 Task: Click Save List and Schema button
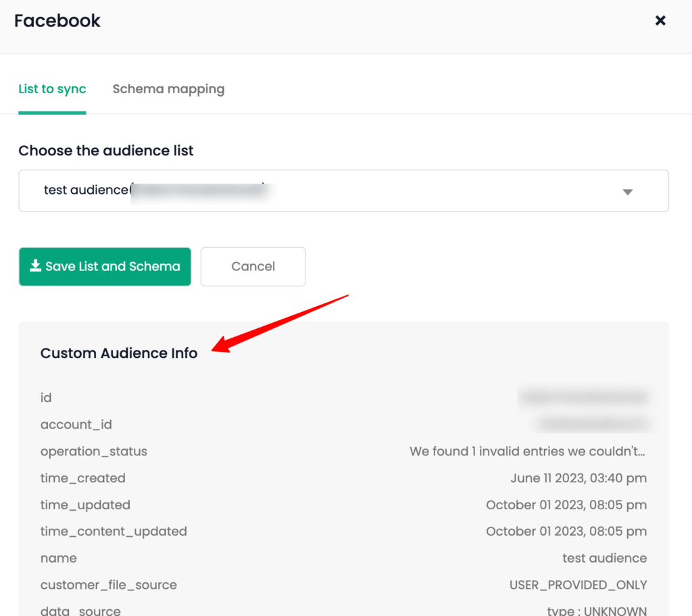pos(105,267)
